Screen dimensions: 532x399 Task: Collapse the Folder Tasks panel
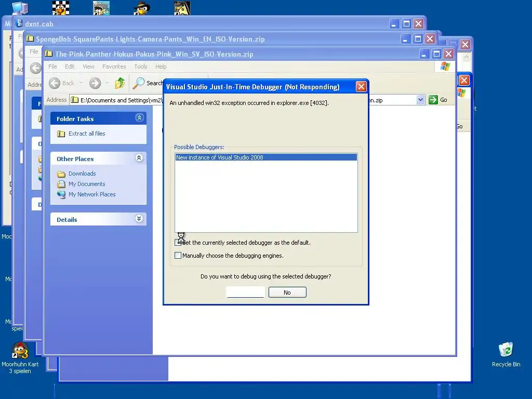(139, 118)
